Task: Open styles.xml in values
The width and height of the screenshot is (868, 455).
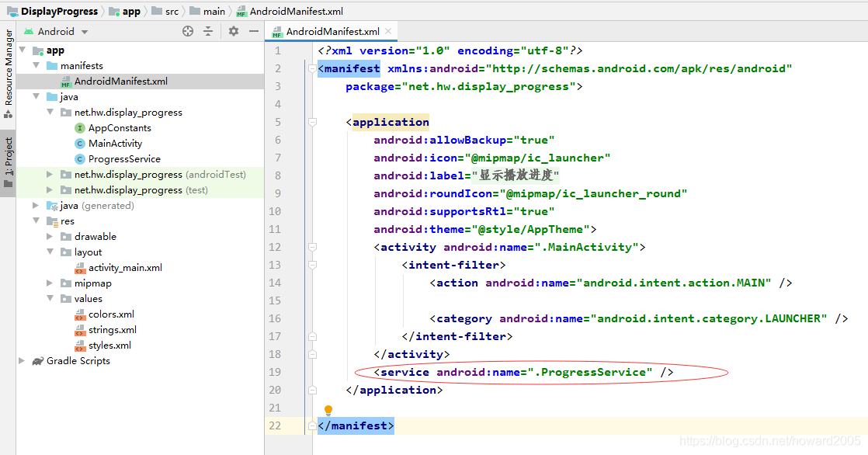Action: (109, 345)
